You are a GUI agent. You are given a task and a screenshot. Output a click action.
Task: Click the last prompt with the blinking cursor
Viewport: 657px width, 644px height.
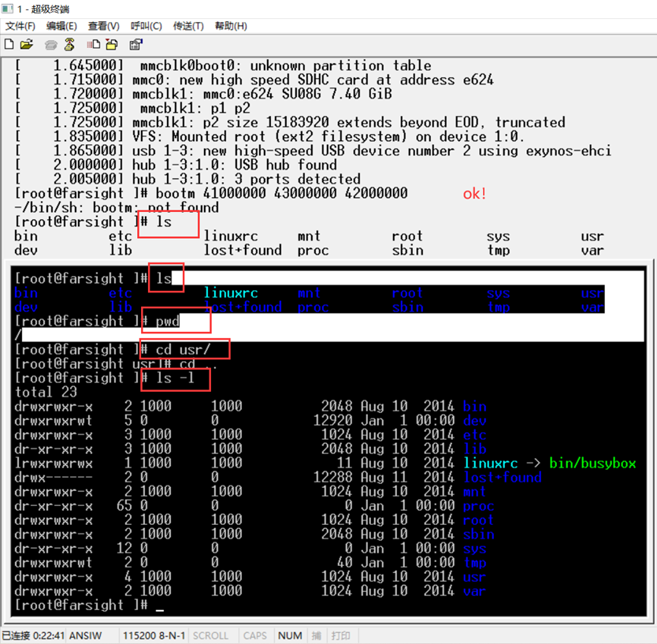click(89, 605)
